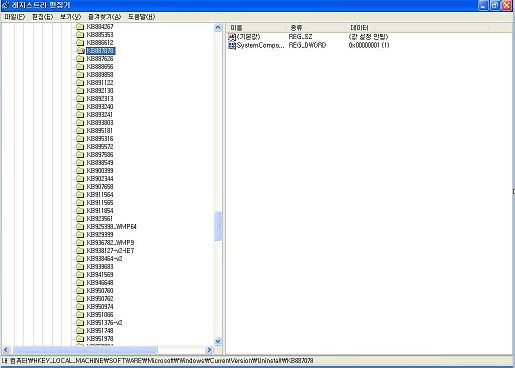Select the KB939683 key
This screenshot has height=368, width=515.
pos(100,267)
